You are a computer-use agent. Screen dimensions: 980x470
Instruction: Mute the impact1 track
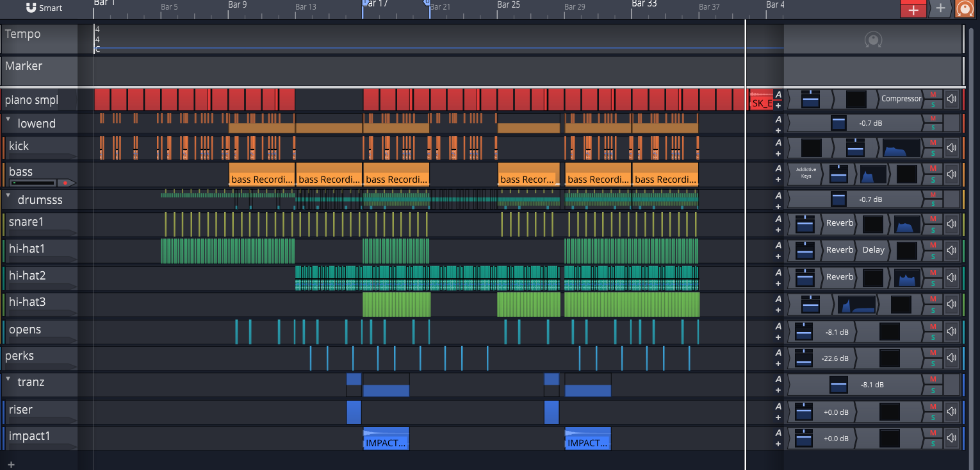click(933, 433)
